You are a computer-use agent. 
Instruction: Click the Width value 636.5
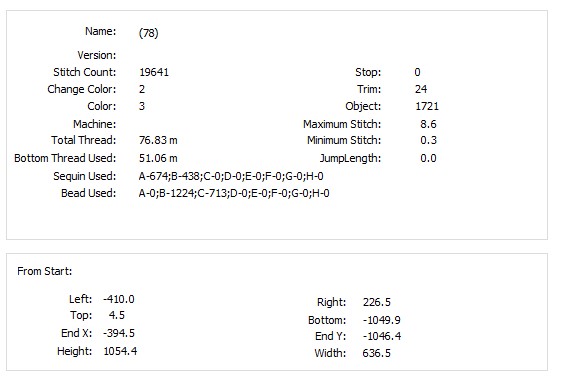[377, 353]
